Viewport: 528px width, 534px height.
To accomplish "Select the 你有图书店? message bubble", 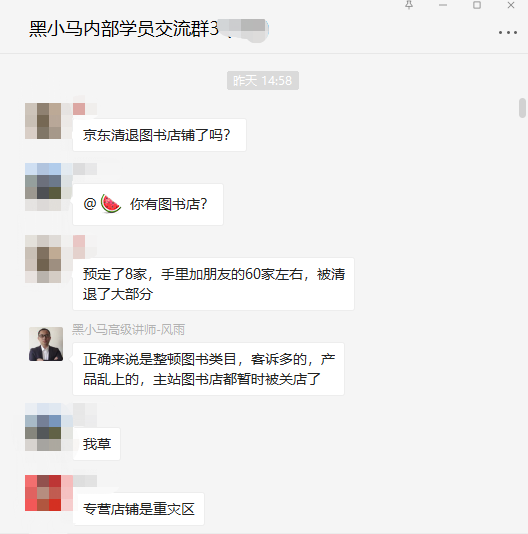I will point(148,204).
